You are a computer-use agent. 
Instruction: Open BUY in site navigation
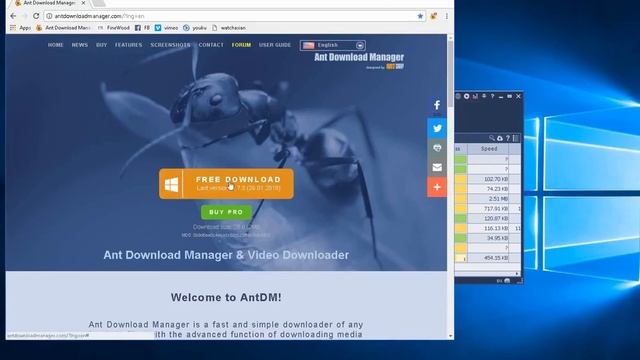(x=102, y=45)
